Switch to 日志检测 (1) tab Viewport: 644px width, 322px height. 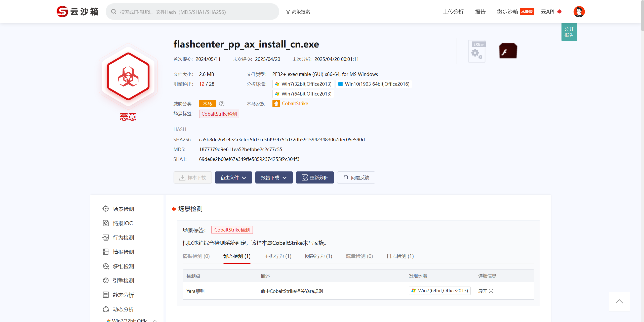coord(400,256)
